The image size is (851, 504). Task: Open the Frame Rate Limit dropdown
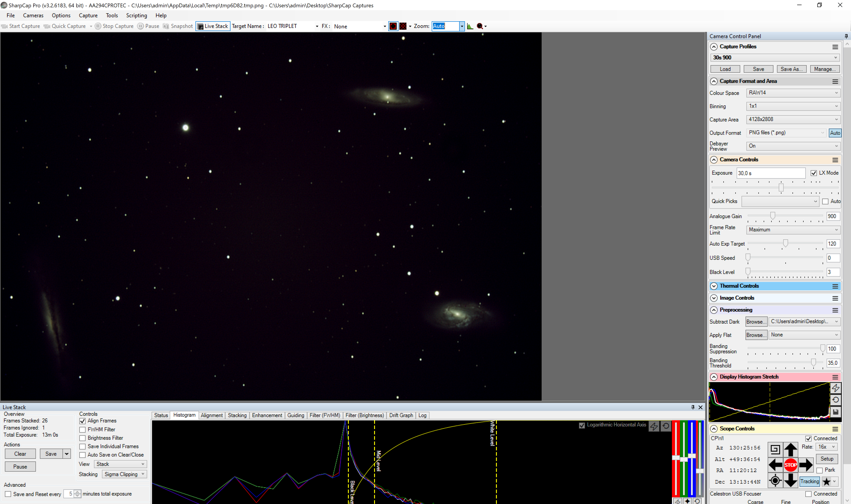coord(793,230)
